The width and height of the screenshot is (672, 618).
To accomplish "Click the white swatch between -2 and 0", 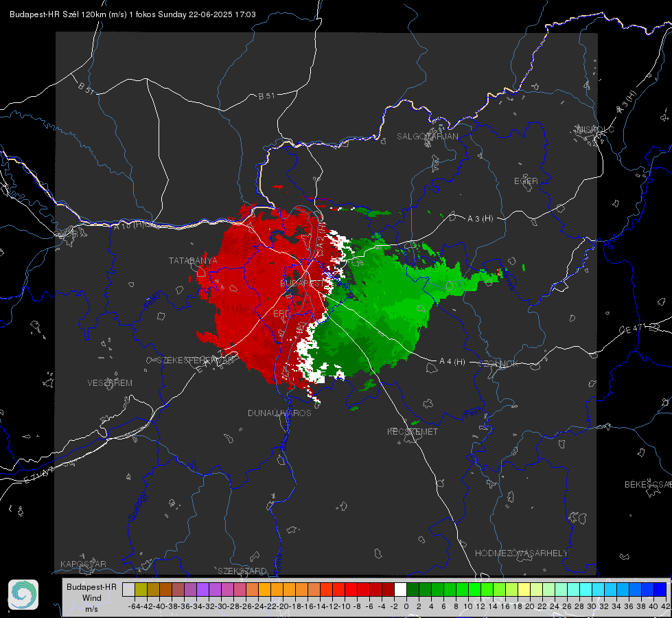I will (400, 590).
